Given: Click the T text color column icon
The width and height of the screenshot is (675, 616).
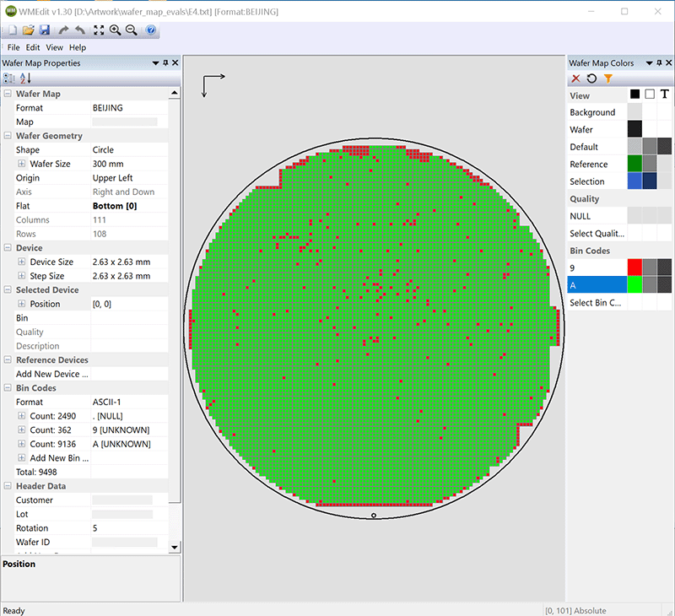Looking at the screenshot, I should click(665, 94).
